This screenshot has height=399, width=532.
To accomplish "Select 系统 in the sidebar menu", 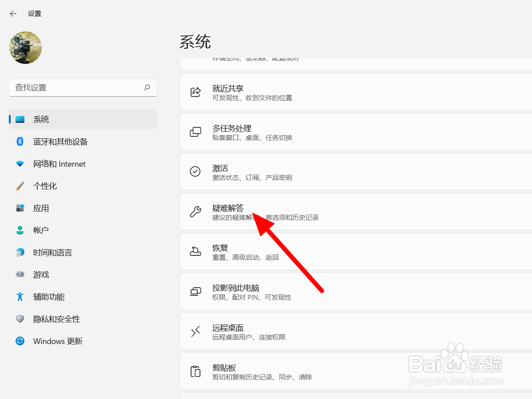I will 41,119.
